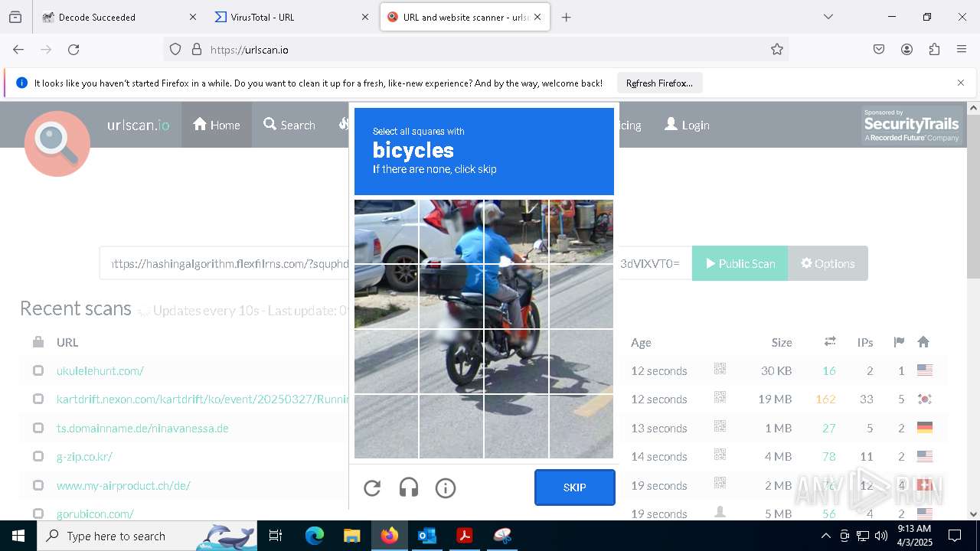Open the Search page
This screenshot has height=551, width=980.
(x=289, y=125)
